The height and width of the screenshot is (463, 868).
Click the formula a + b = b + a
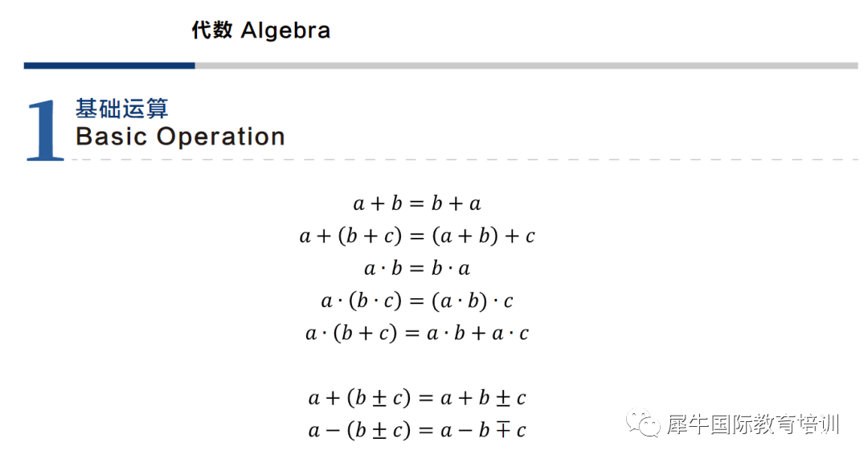[x=417, y=204]
